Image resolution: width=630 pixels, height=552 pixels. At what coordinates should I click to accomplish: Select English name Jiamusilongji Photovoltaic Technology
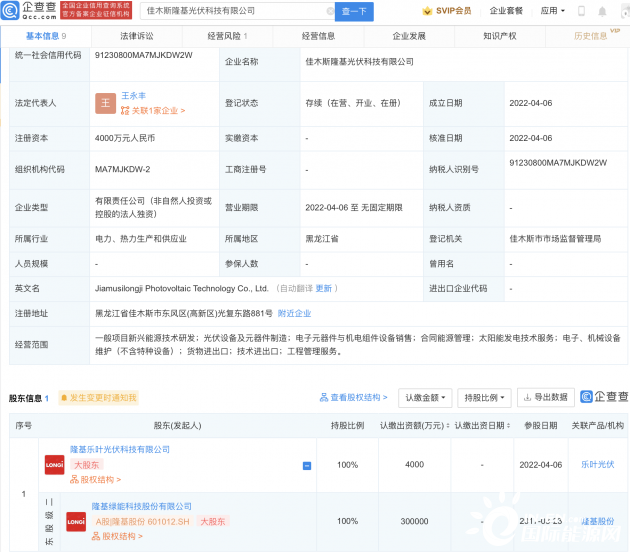182,288
